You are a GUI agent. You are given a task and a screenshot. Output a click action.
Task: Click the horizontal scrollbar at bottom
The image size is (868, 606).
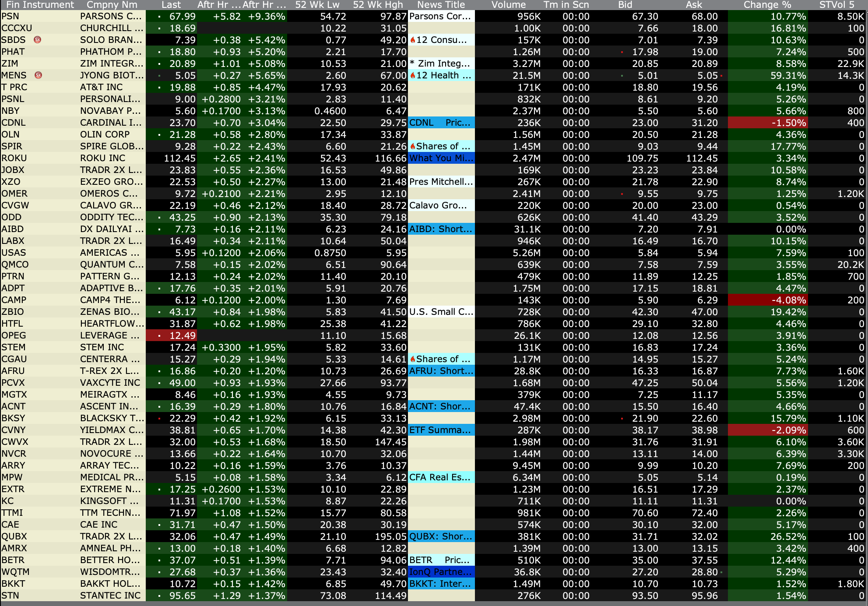[433, 603]
